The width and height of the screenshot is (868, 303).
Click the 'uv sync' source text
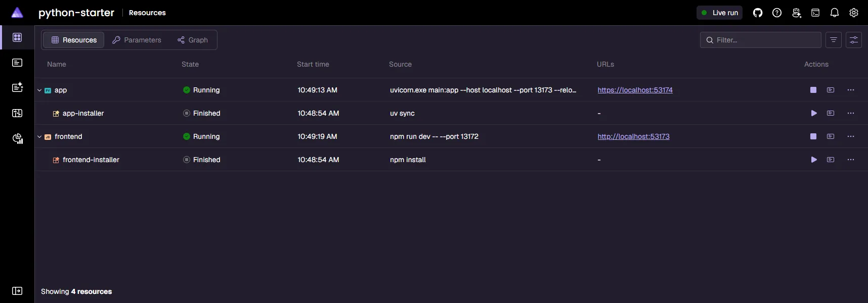tap(402, 113)
